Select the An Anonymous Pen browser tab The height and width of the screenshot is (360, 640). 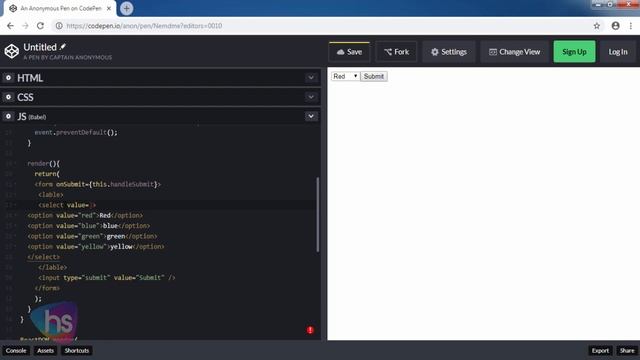[x=60, y=8]
